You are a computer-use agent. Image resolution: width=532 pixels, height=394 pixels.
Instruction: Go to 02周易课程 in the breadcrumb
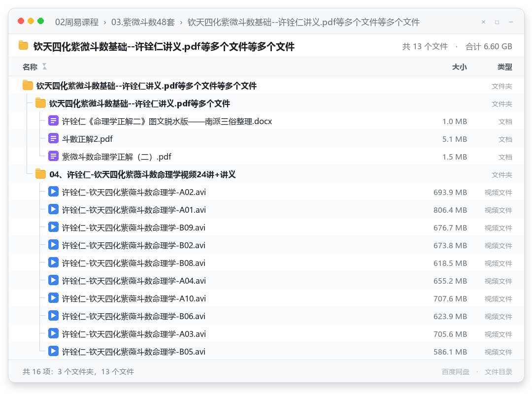point(77,22)
